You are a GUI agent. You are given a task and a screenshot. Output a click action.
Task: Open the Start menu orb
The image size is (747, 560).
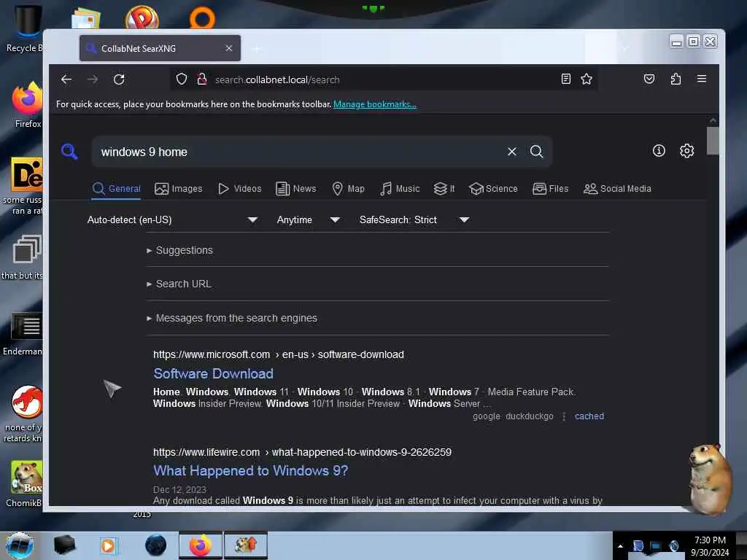[x=20, y=545]
